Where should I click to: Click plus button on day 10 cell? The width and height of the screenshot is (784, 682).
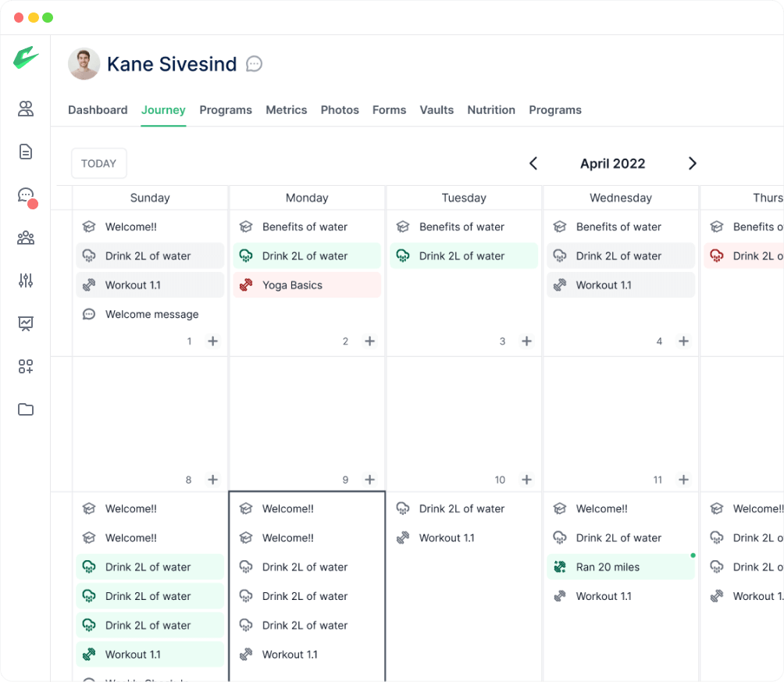pos(526,480)
